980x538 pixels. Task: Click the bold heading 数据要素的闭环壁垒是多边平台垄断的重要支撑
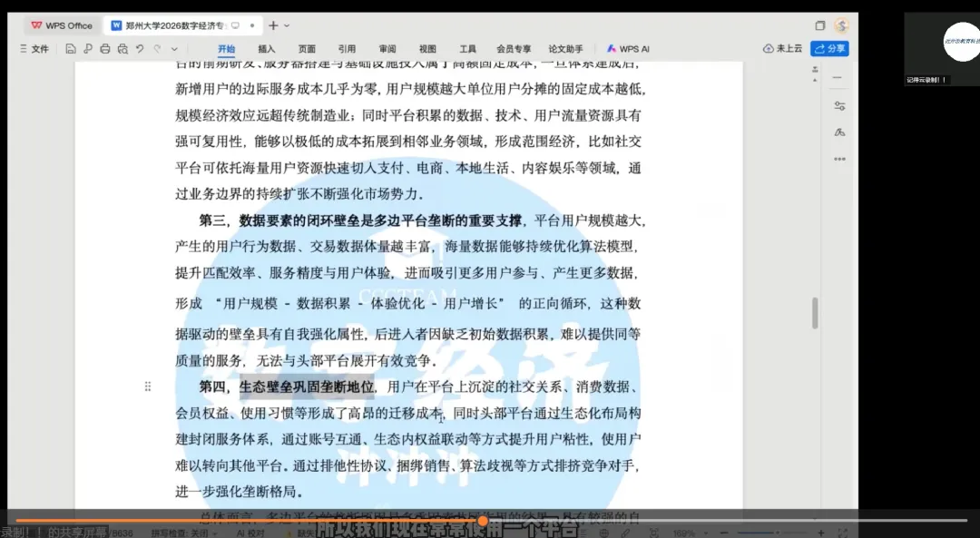pyautogui.click(x=380, y=220)
